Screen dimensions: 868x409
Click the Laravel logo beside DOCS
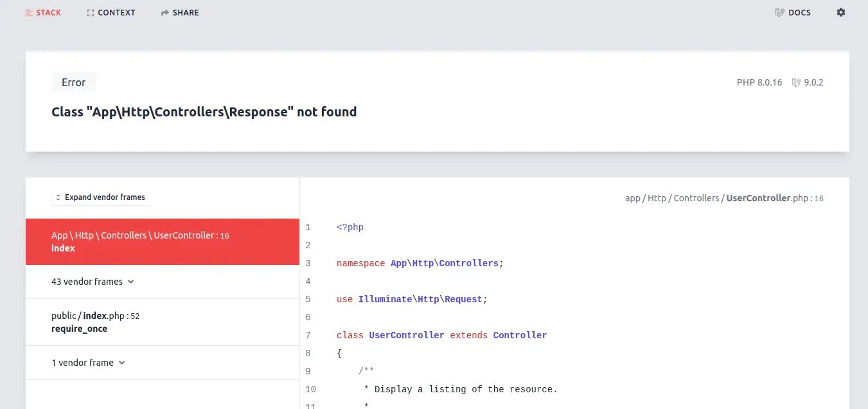tap(780, 12)
